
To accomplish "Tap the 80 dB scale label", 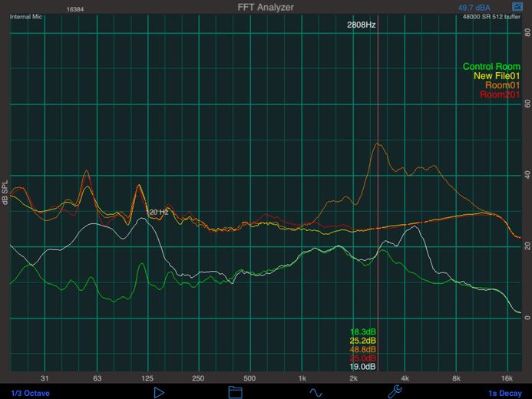I will 527,32.
